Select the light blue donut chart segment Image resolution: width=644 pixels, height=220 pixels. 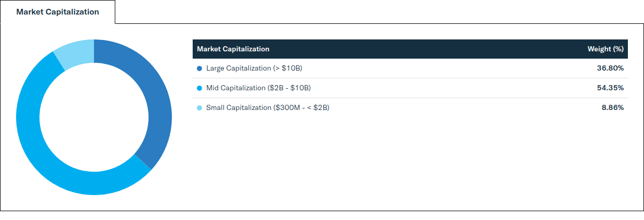75,52
